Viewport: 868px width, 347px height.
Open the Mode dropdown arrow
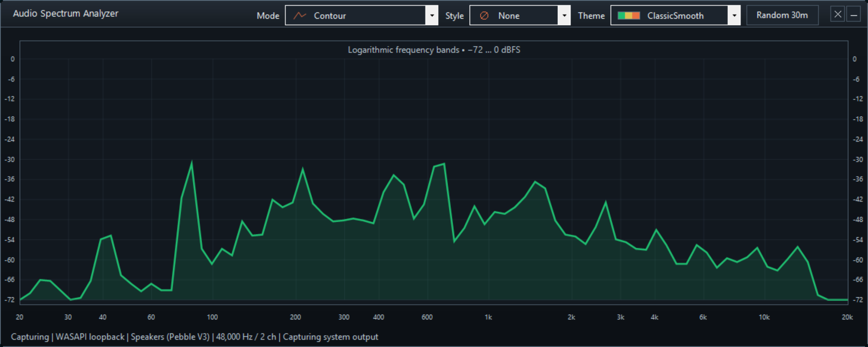pos(432,15)
